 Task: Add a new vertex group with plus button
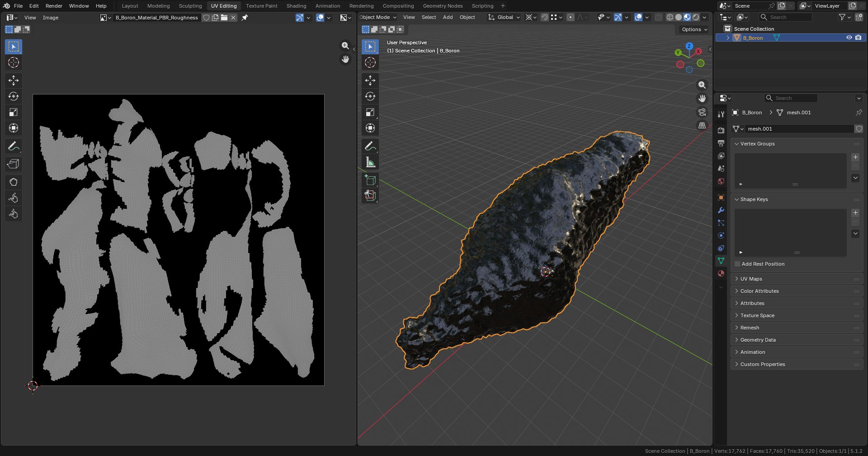855,157
